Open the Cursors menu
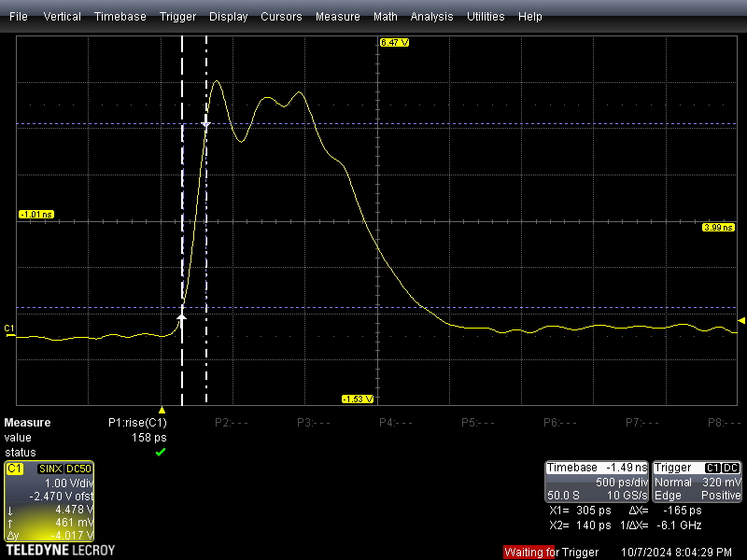The image size is (747, 560). (x=281, y=17)
